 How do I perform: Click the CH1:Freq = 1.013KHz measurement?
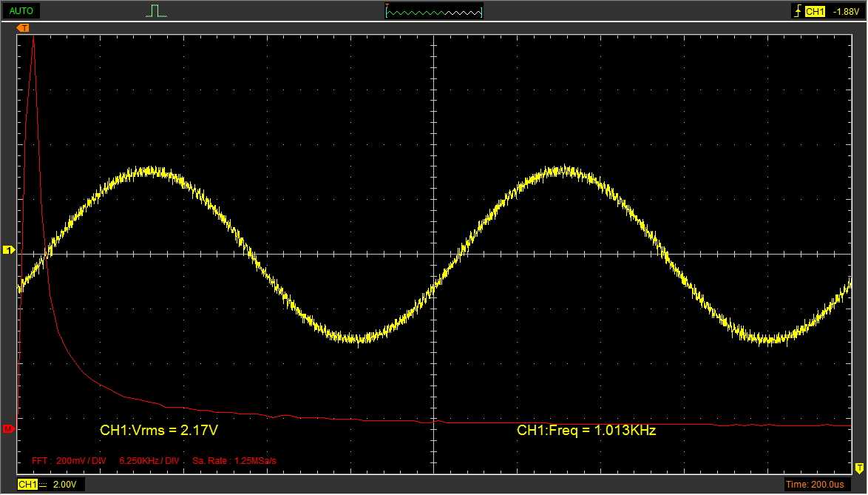[x=586, y=430]
